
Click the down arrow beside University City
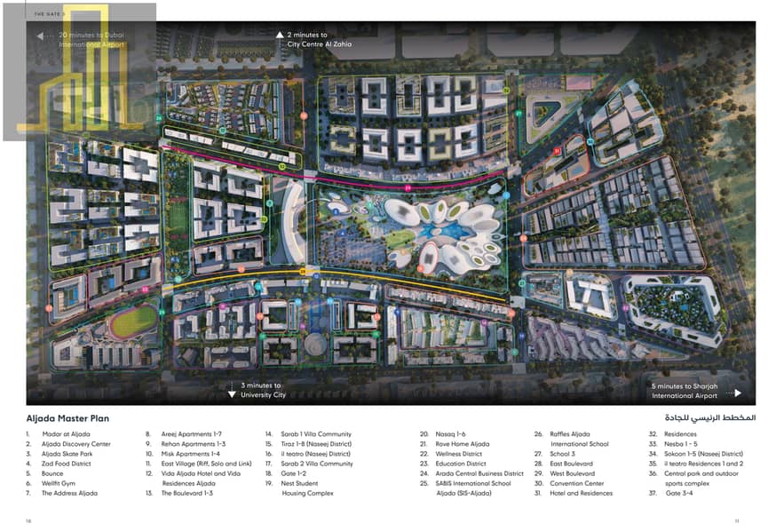[232, 394]
